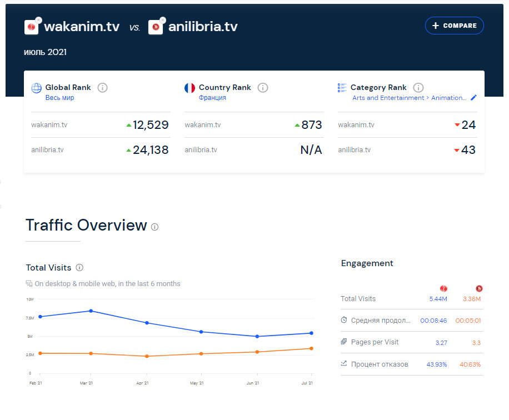Click the France flag icon
The height and width of the screenshot is (420, 509).
(x=189, y=88)
